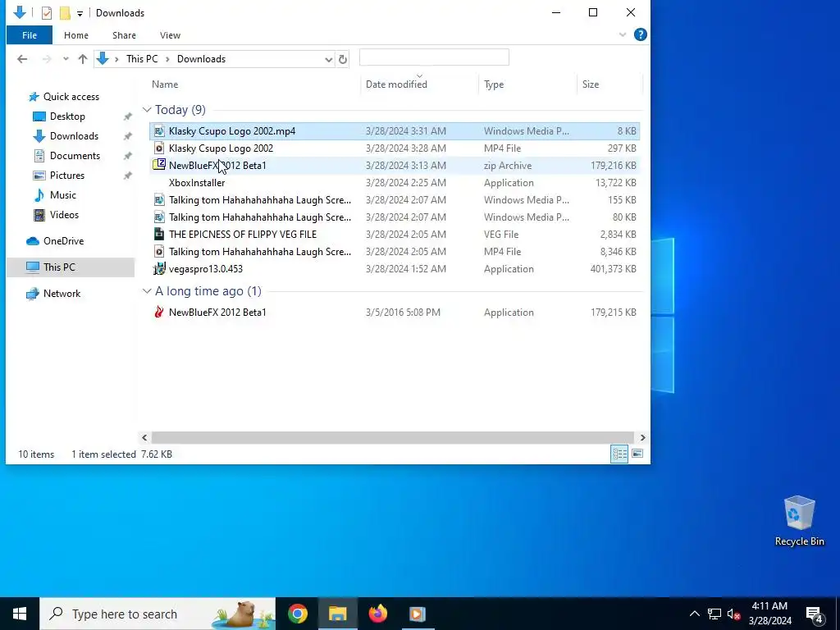840x630 pixels.
Task: Go forward with the Forward arrow
Action: pyautogui.click(x=47, y=59)
